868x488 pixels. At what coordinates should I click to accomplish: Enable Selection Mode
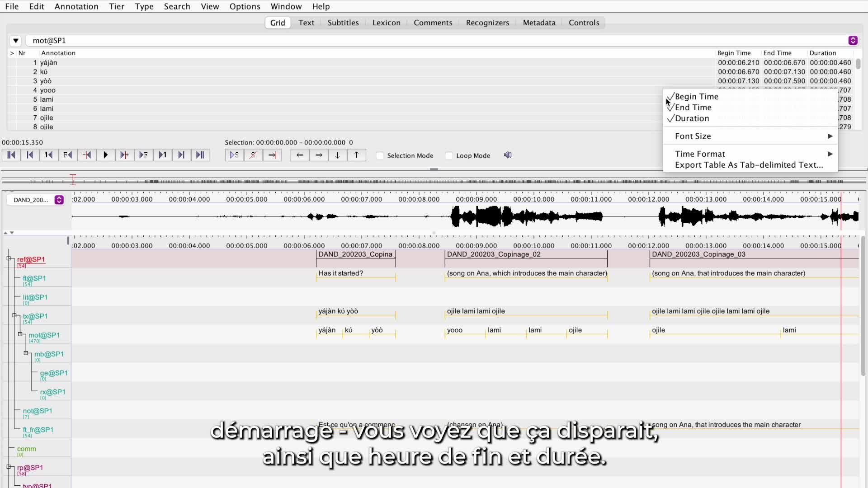(x=380, y=155)
